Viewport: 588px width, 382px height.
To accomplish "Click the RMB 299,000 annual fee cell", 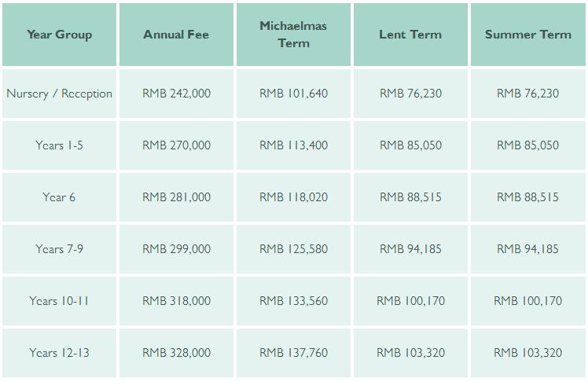I will coord(176,249).
